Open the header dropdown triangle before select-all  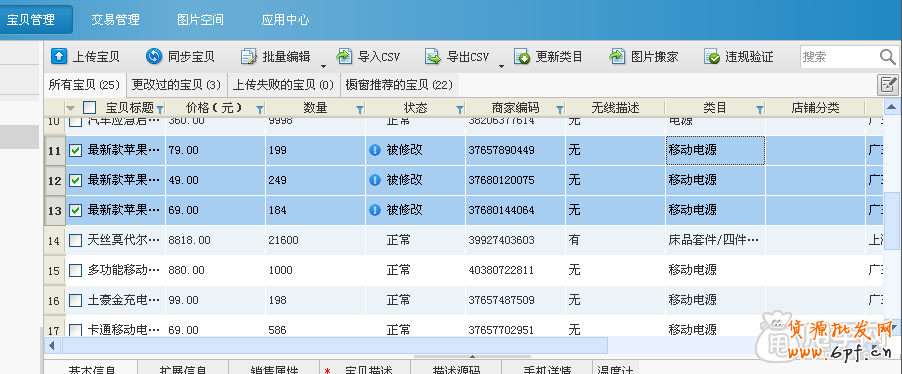[71, 108]
